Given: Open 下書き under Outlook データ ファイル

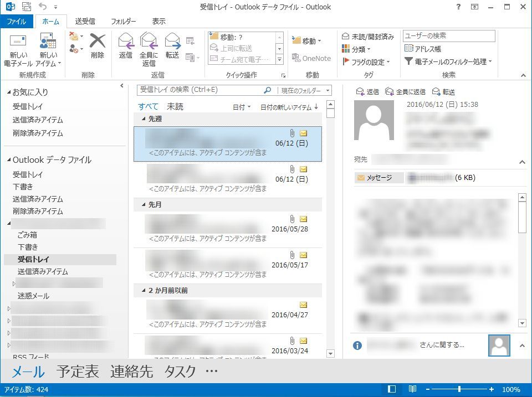Looking at the screenshot, I should click(x=23, y=187).
